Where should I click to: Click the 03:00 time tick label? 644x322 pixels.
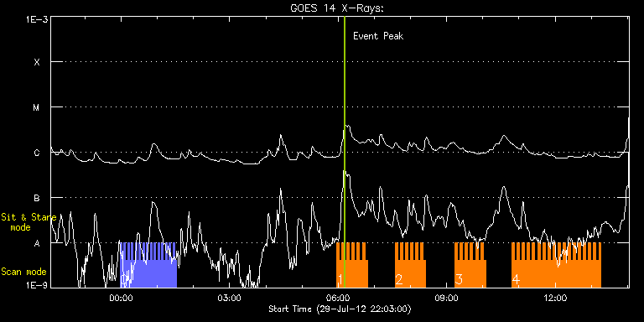tap(229, 299)
